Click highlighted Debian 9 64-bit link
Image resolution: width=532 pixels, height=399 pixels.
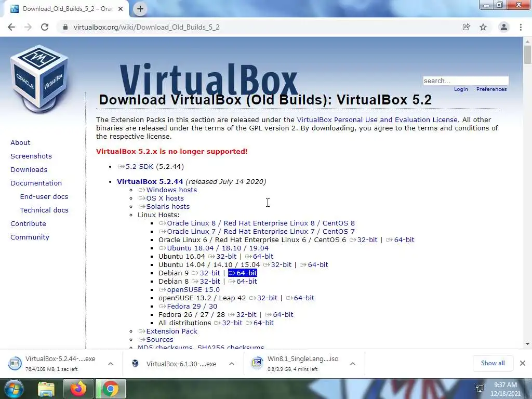click(243, 273)
